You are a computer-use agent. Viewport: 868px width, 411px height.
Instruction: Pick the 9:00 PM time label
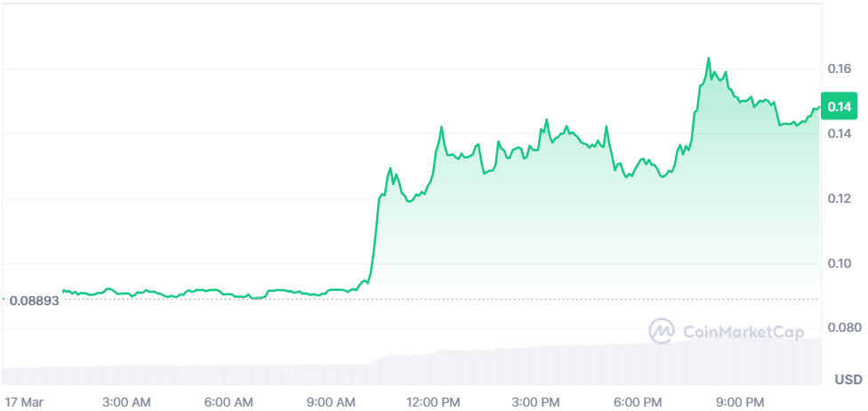[741, 401]
